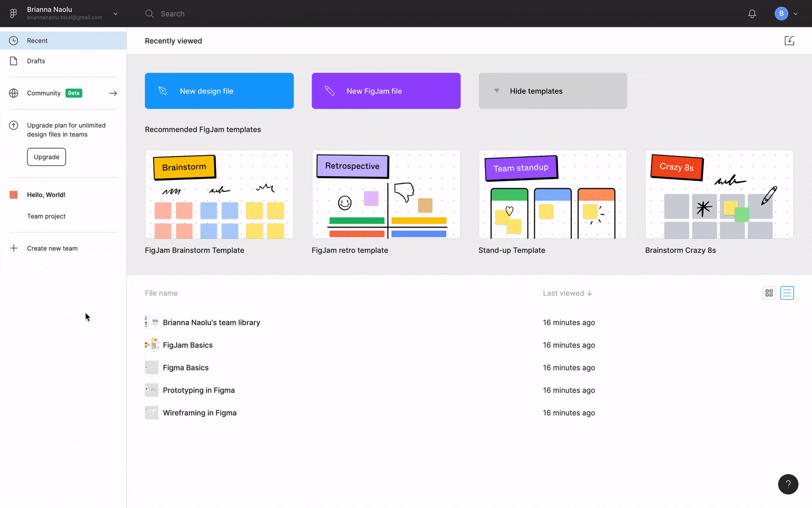Open the notifications bell

click(752, 14)
